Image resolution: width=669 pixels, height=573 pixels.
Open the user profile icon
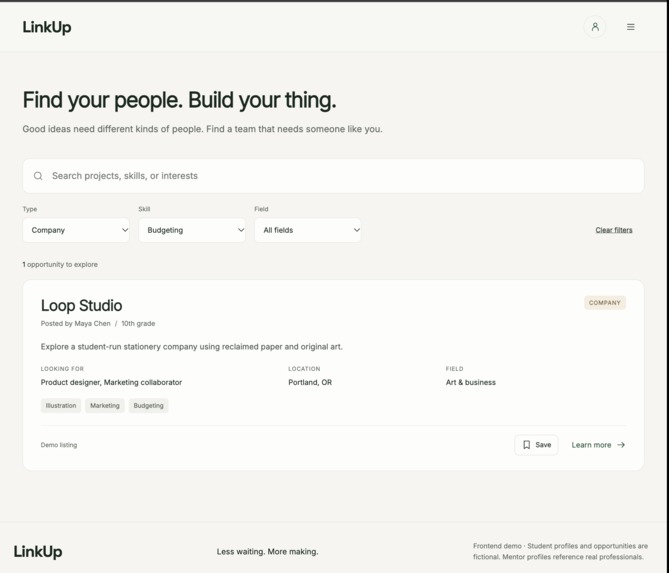[595, 27]
